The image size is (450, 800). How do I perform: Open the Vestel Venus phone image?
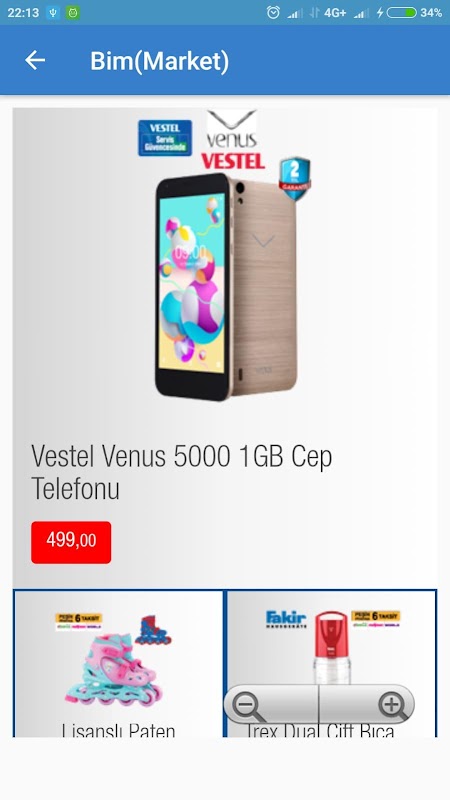pyautogui.click(x=227, y=287)
